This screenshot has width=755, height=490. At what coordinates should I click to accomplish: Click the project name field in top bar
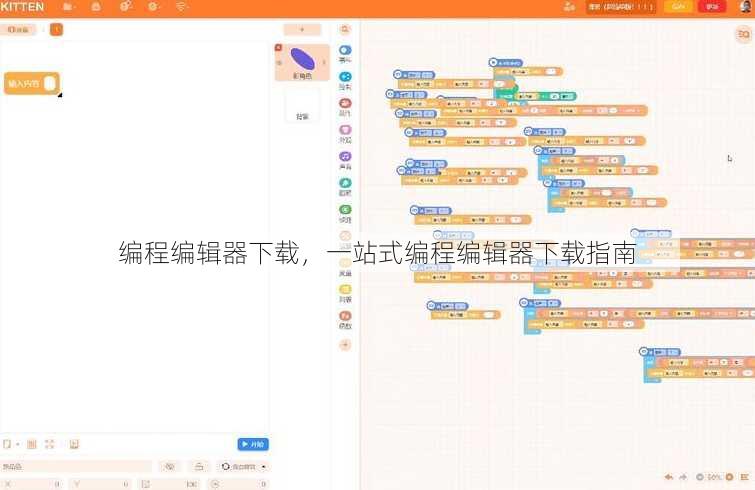click(x=621, y=7)
